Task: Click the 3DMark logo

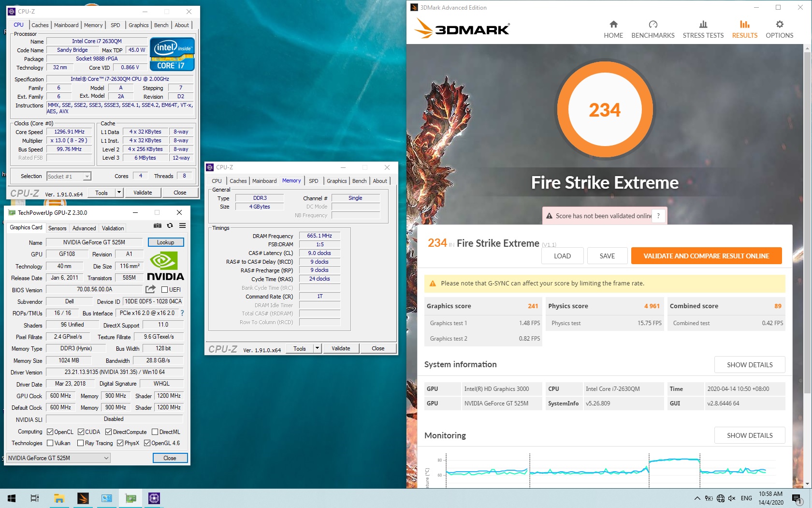Action: pyautogui.click(x=462, y=29)
